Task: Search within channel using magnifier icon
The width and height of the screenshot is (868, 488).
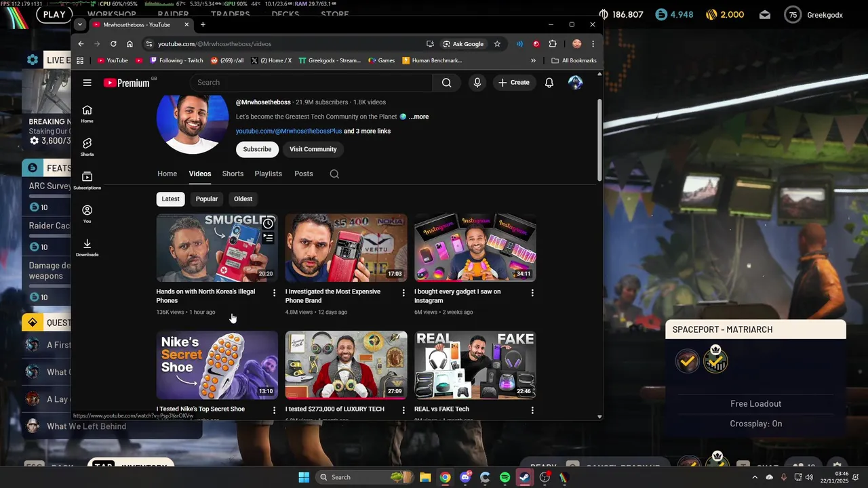Action: pos(334,174)
